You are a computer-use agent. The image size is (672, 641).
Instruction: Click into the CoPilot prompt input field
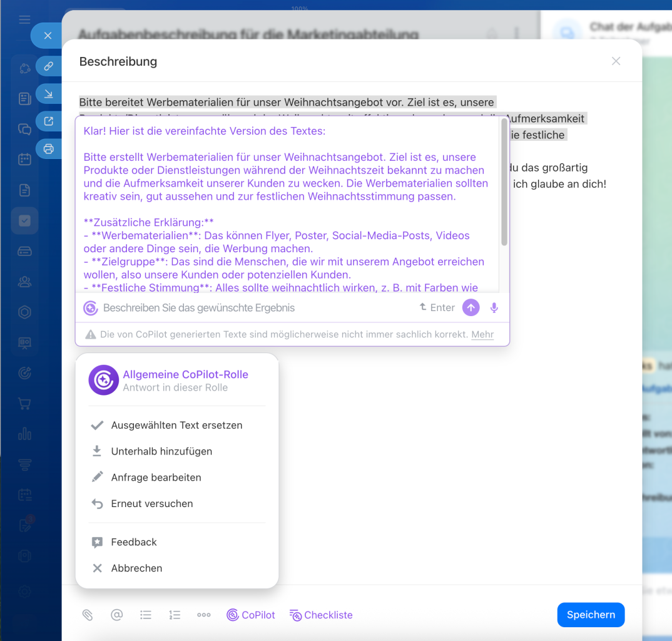click(x=257, y=308)
